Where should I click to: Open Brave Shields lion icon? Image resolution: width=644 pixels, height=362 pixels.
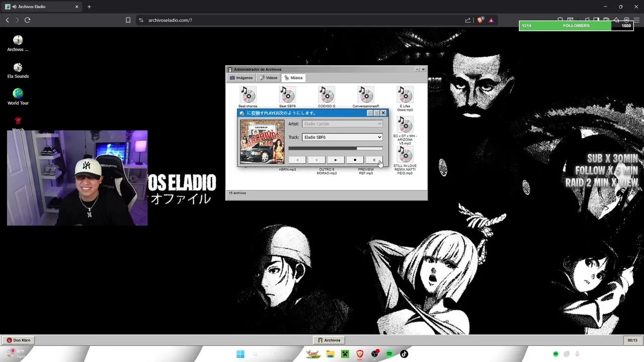480,20
